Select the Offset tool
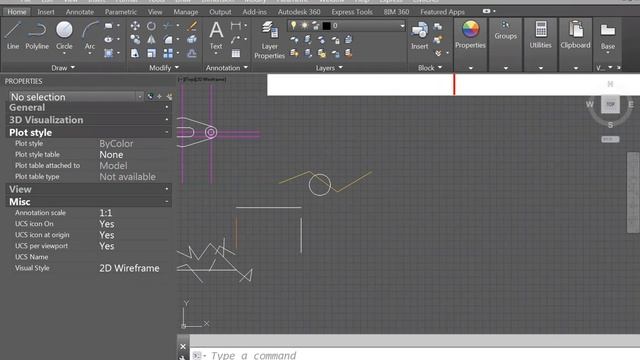Image resolution: width=640 pixels, height=360 pixels. click(x=192, y=53)
